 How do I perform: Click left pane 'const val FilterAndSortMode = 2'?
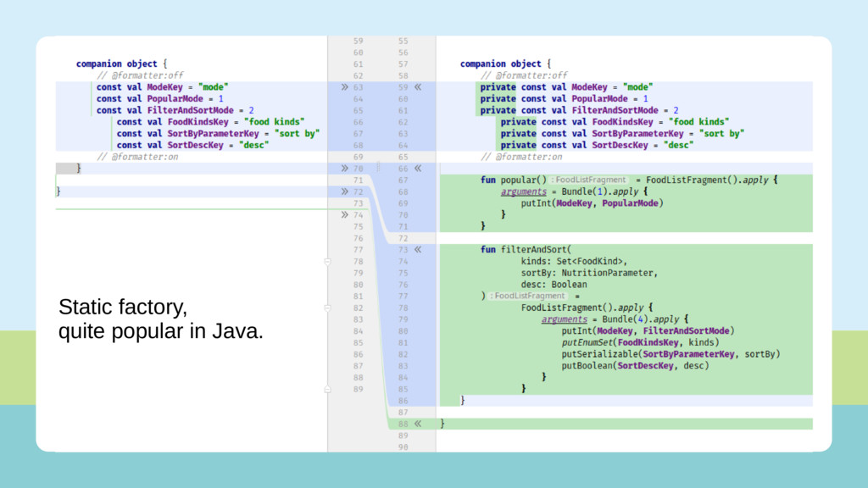point(175,110)
